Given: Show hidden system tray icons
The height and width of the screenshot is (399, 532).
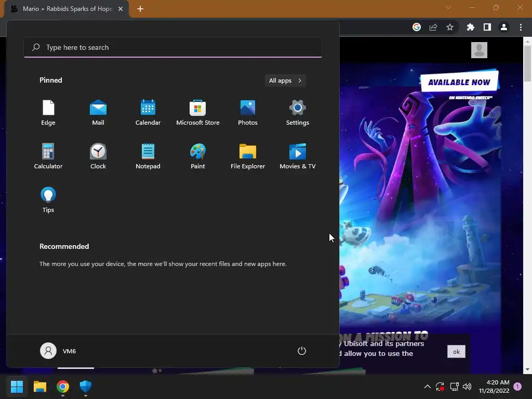Looking at the screenshot, I should pyautogui.click(x=428, y=387).
